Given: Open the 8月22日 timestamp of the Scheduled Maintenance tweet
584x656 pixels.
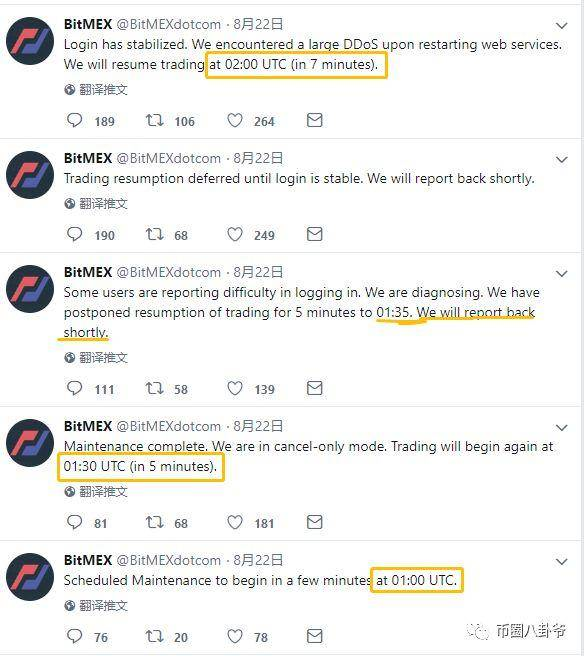Looking at the screenshot, I should coord(258,560).
